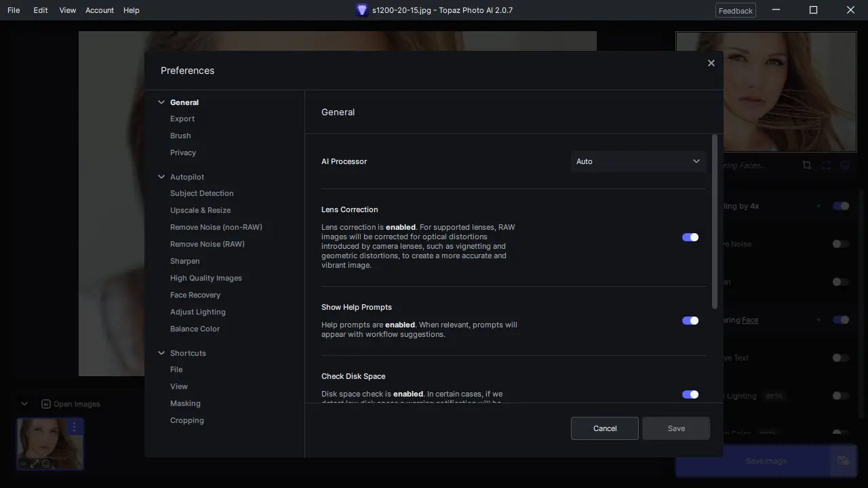Open the File menu
This screenshot has width=868, height=488.
coord(14,10)
